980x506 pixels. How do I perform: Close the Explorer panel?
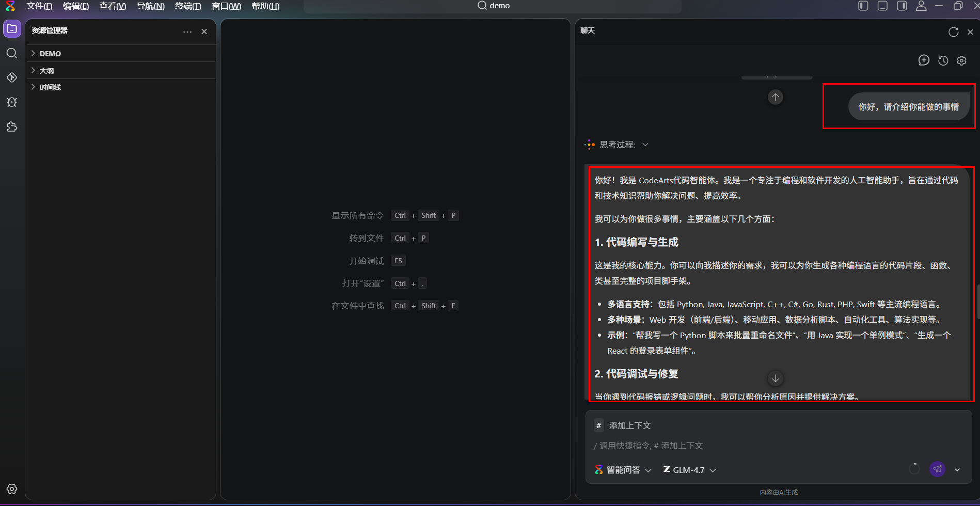[x=204, y=31]
